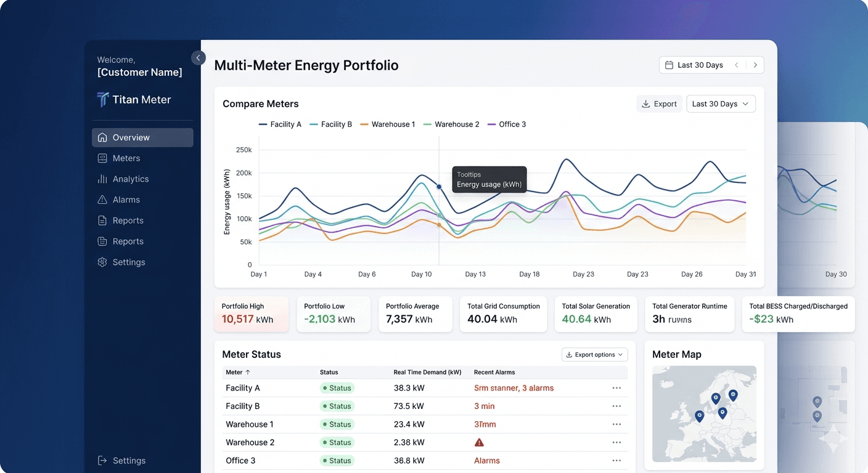Screen dimensions: 868x473
Task: Click the Titan Meter logo
Action: [134, 99]
